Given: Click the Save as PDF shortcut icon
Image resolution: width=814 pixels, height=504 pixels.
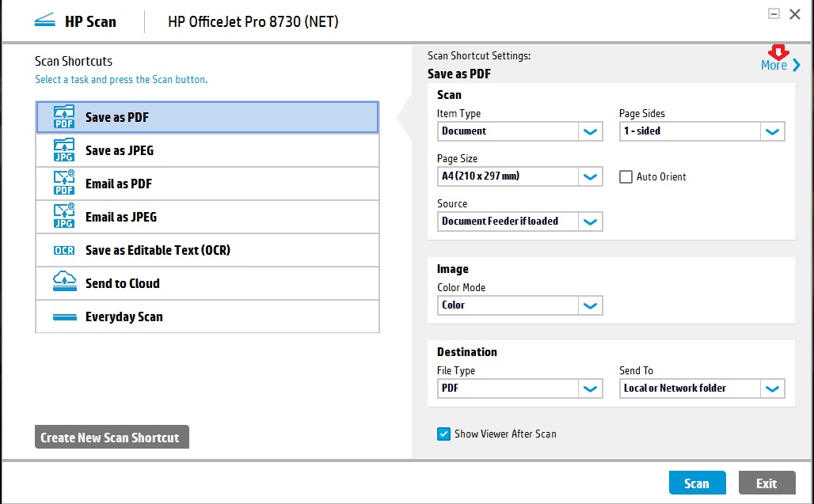Looking at the screenshot, I should coord(63,117).
